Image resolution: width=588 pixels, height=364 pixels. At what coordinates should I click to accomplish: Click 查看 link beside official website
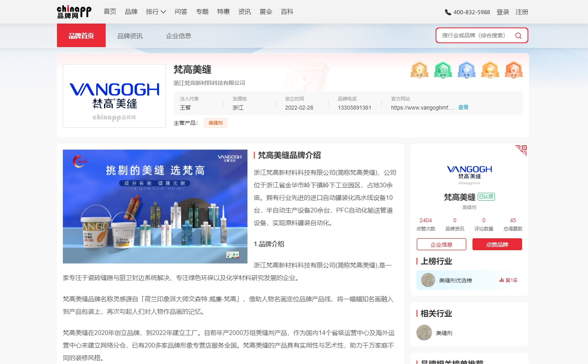pyautogui.click(x=463, y=107)
